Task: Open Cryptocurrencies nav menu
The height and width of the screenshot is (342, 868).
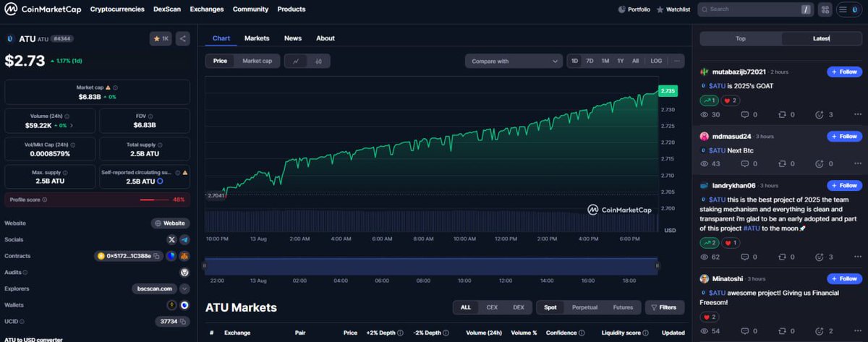Action: 116,9
